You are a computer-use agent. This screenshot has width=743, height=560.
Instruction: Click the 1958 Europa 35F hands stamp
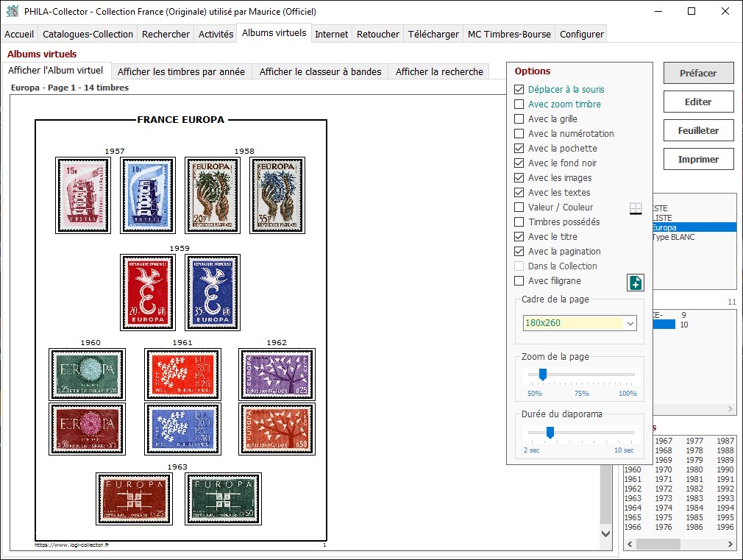[x=277, y=195]
